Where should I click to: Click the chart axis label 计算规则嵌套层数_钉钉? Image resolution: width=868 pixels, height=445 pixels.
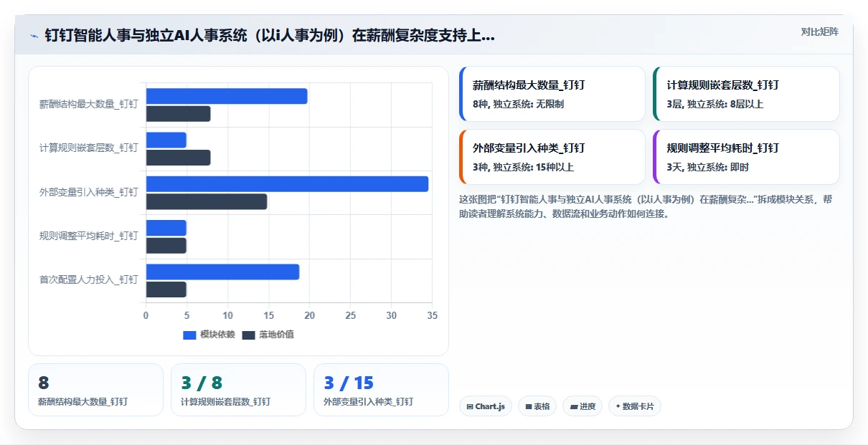pos(88,148)
